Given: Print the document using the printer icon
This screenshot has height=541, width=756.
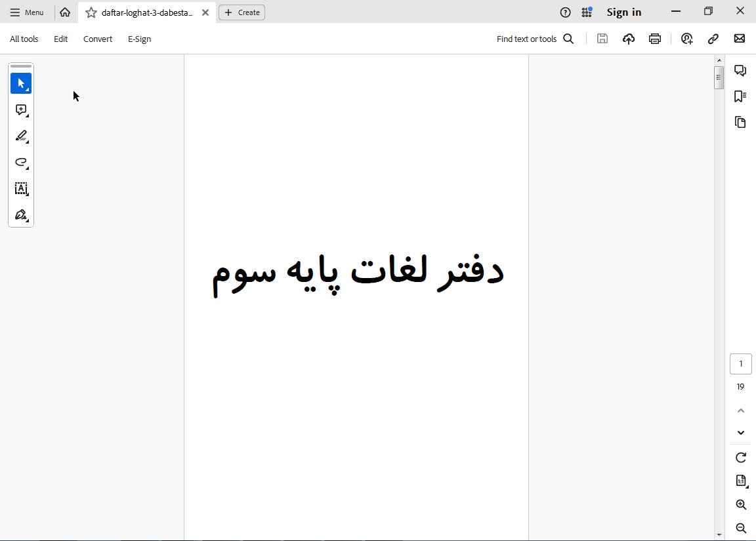Looking at the screenshot, I should click(655, 39).
